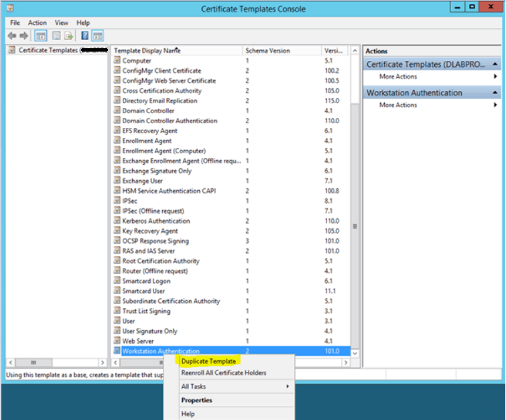The height and width of the screenshot is (420, 506).
Task: Select the Certificate Templates tree node label
Action: (x=62, y=50)
